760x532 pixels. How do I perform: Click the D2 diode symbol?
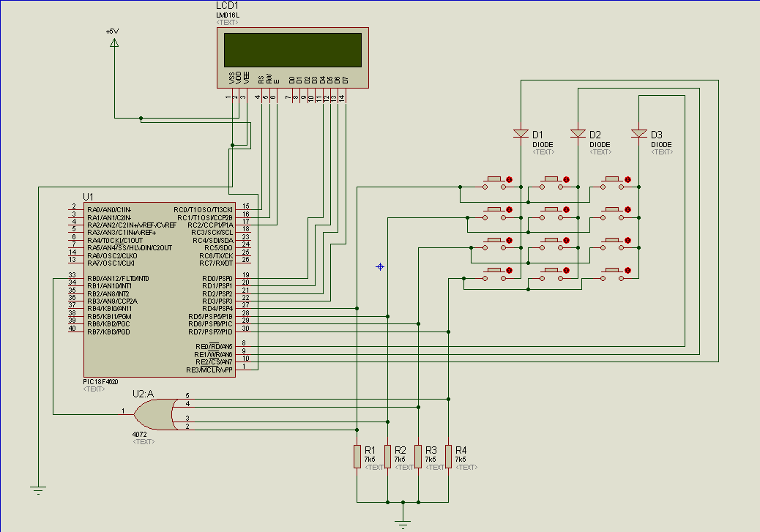(578, 134)
